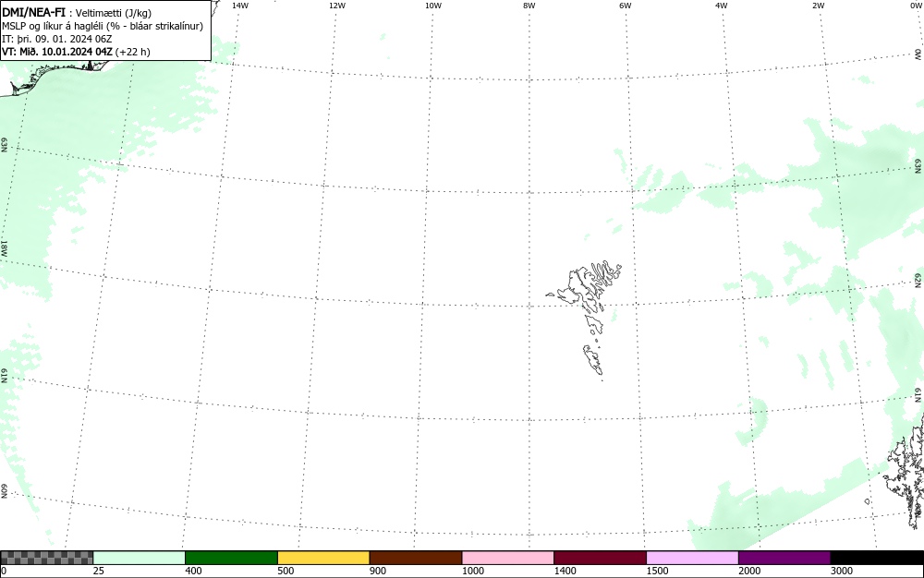Click the legend value '400'
The image size is (924, 578).
click(193, 571)
